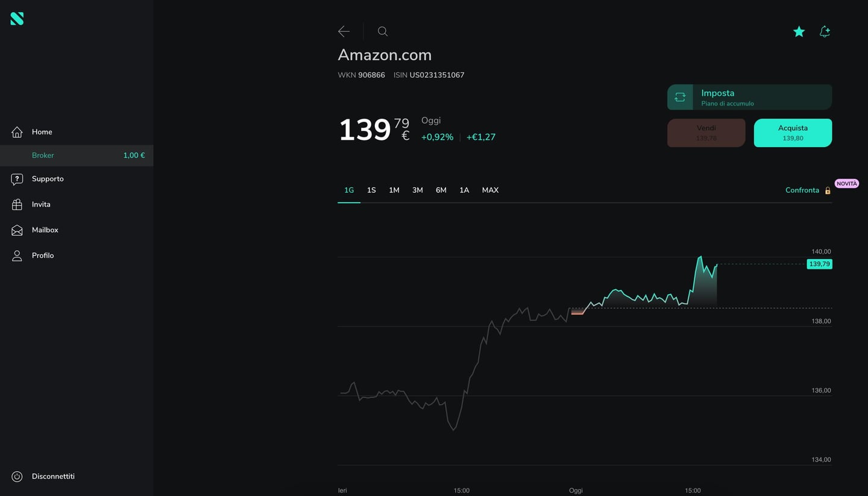Viewport: 868px width, 496px height.
Task: Switch the chart to MAX timeframe
Action: point(490,190)
